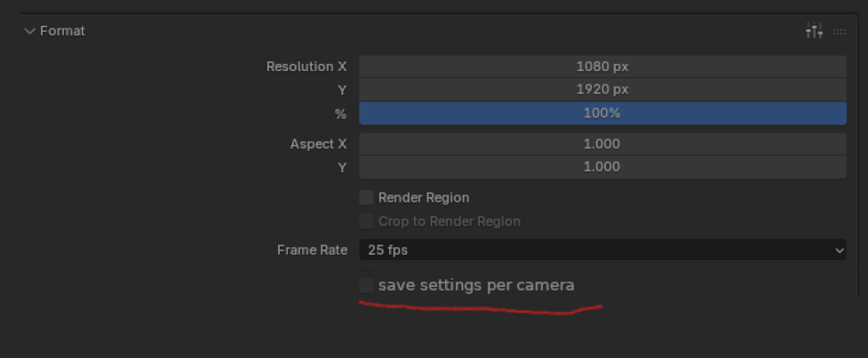Screen dimensions: 868x358
Task: Grab the Format panel grip dots icon
Action: click(840, 32)
